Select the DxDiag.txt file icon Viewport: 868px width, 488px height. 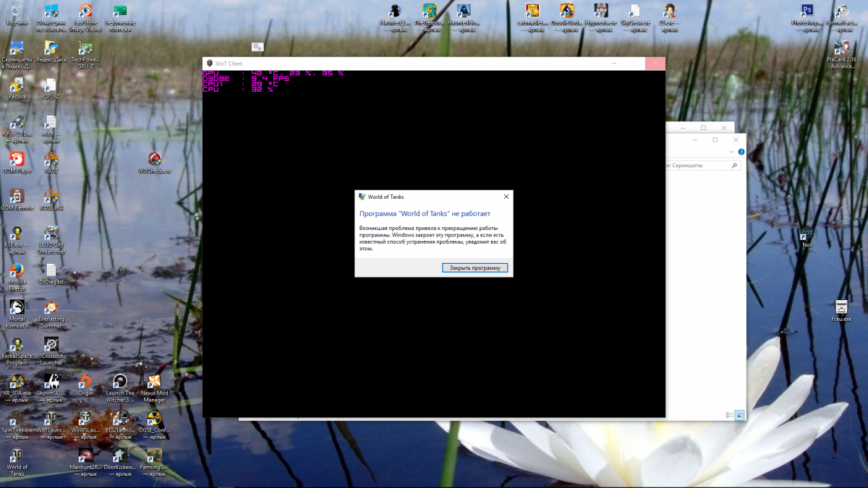[51, 275]
